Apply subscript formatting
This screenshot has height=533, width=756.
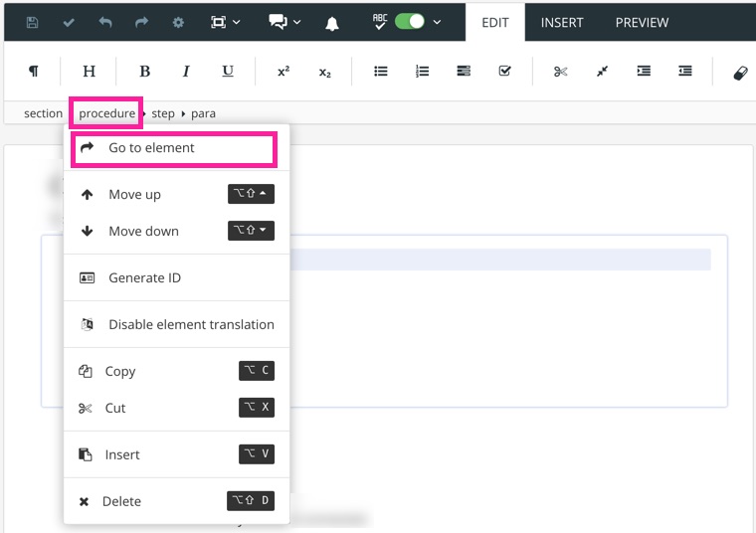point(324,72)
